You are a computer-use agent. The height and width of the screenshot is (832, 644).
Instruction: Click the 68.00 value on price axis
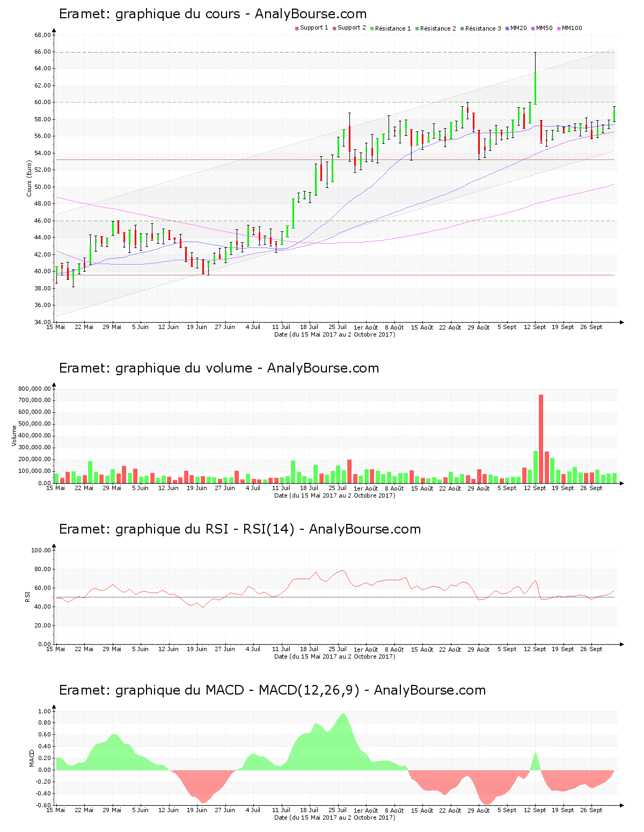(42, 35)
